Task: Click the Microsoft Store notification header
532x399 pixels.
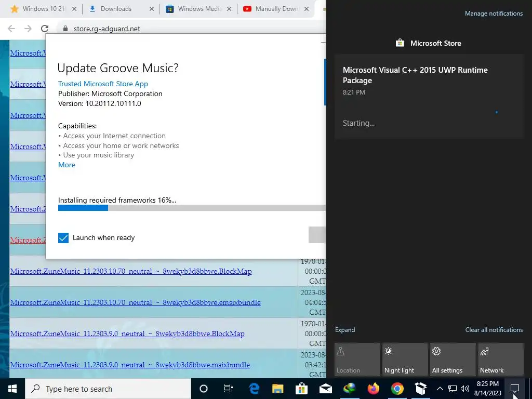Action: pos(429,43)
